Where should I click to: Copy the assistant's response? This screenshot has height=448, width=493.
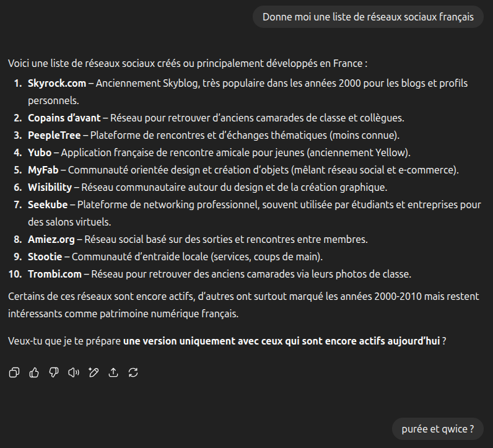coord(14,372)
